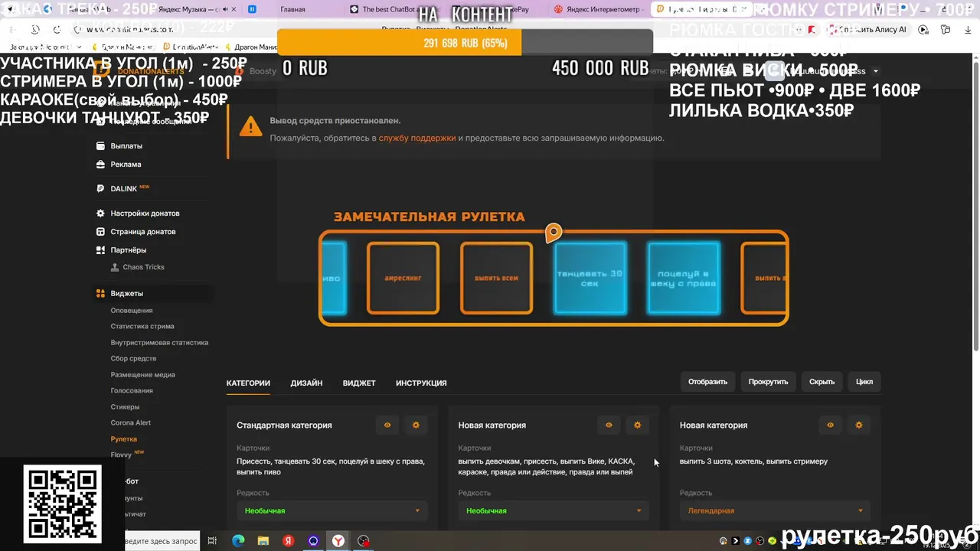Screen dimensions: 980x551
Task: Click card text выпить 3 шота, коктель
Action: 753,461
